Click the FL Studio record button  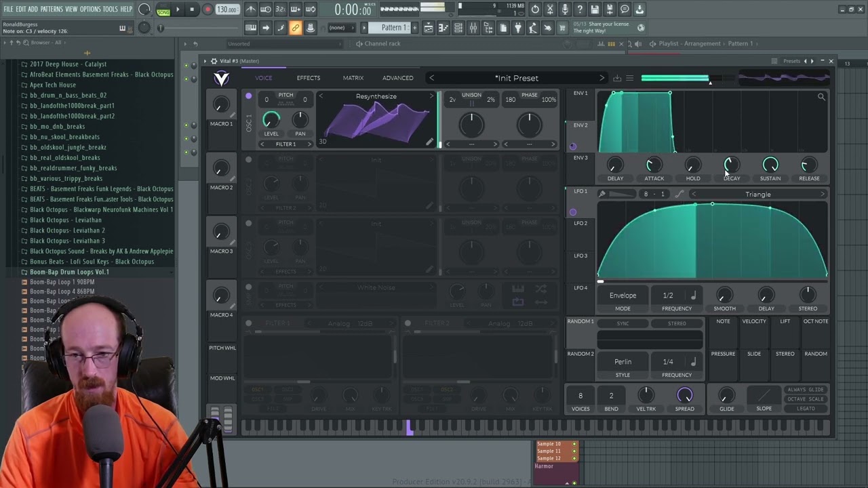(x=208, y=9)
